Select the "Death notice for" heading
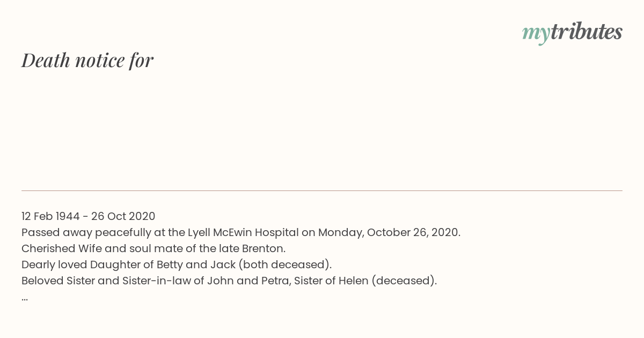 (87, 60)
